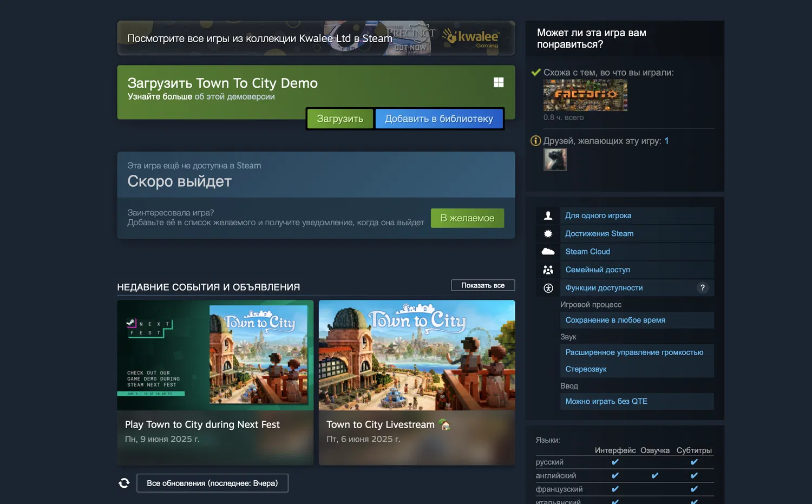Image resolution: width=812 pixels, height=504 pixels.
Task: Click the Kwalee Gaming logo
Action: point(471,38)
